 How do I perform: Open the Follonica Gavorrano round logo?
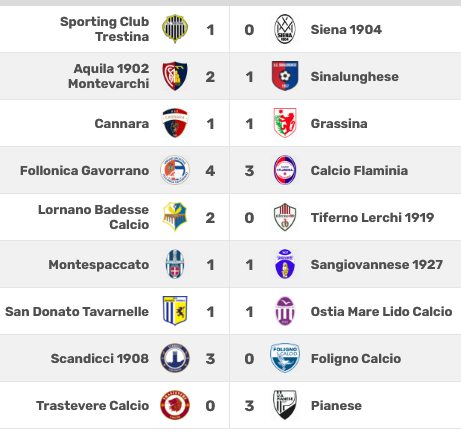pyautogui.click(x=175, y=170)
